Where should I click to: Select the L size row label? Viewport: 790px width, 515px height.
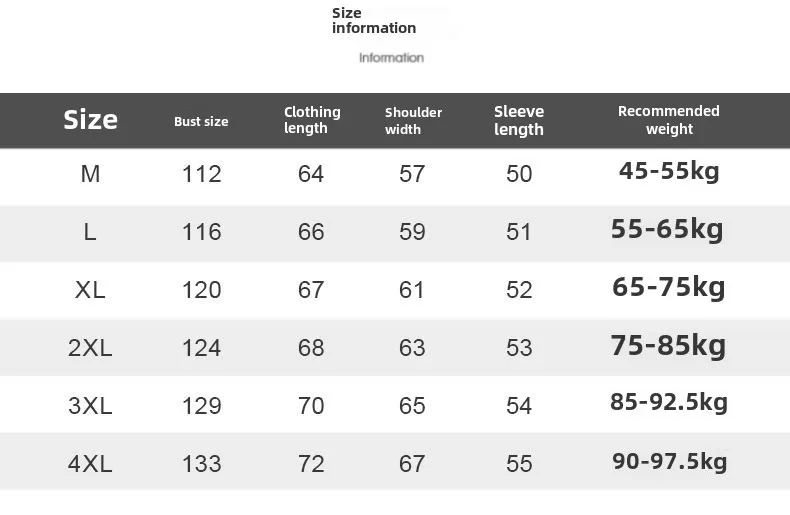tap(90, 232)
